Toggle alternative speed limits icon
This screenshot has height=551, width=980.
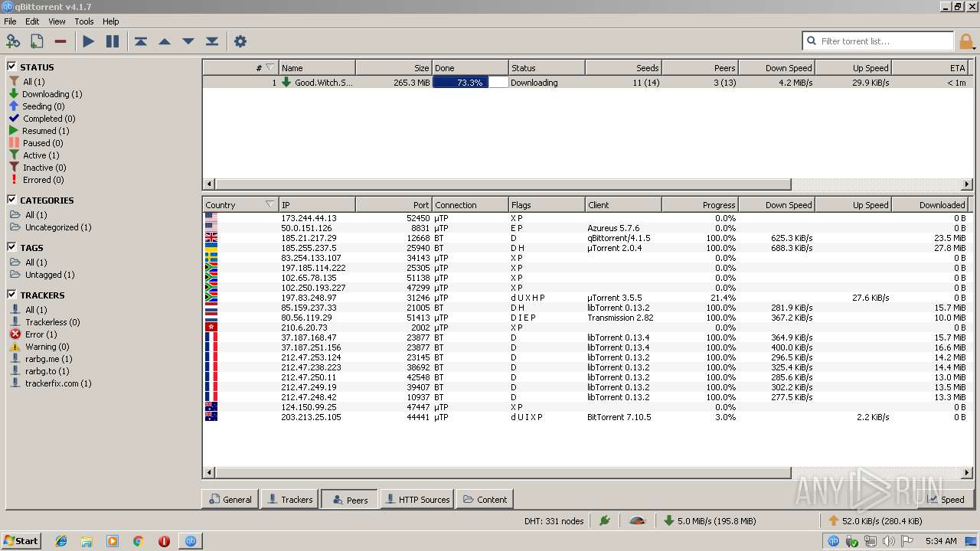[x=637, y=521]
